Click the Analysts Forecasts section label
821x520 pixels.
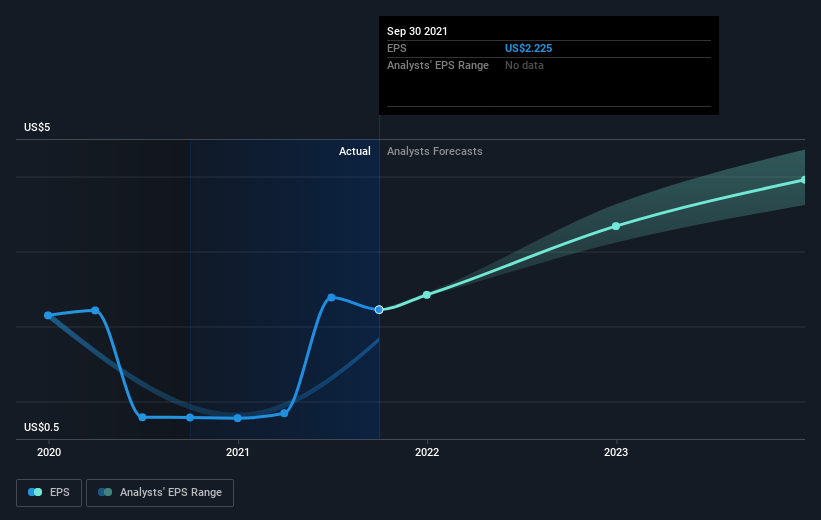click(435, 152)
